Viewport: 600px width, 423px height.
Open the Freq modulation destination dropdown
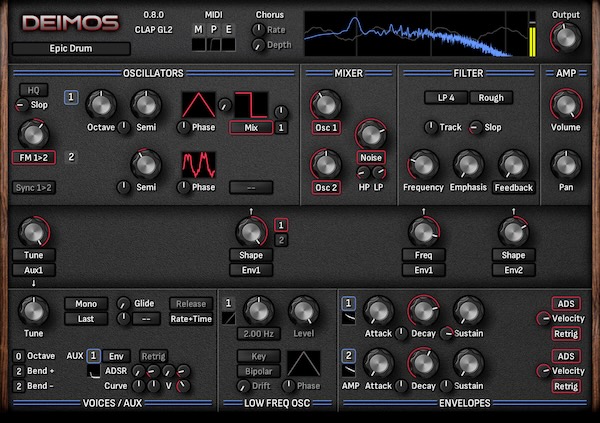(x=423, y=255)
